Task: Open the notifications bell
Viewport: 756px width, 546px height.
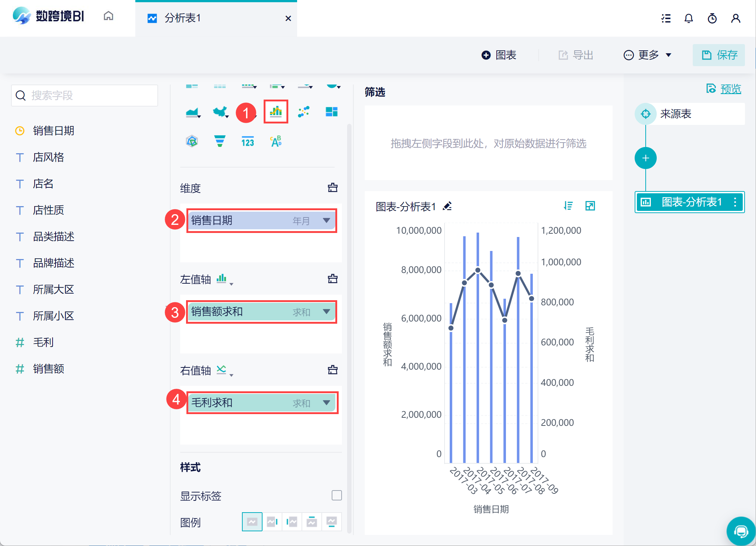Action: (688, 18)
